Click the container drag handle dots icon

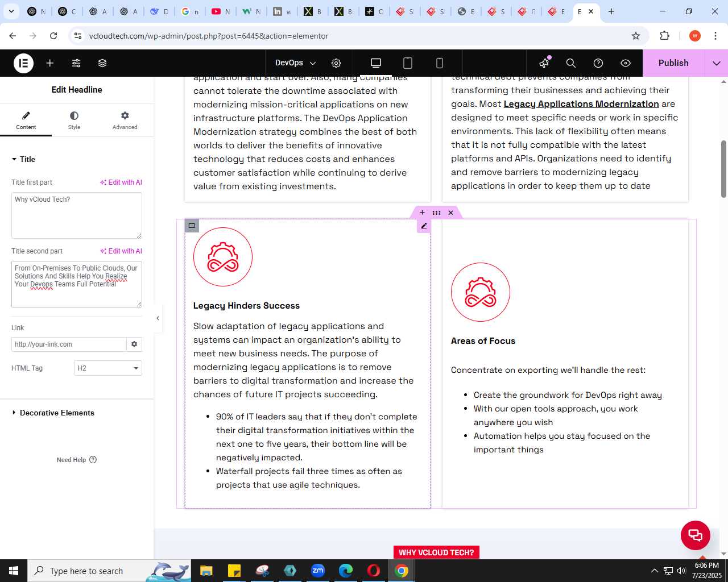point(436,213)
